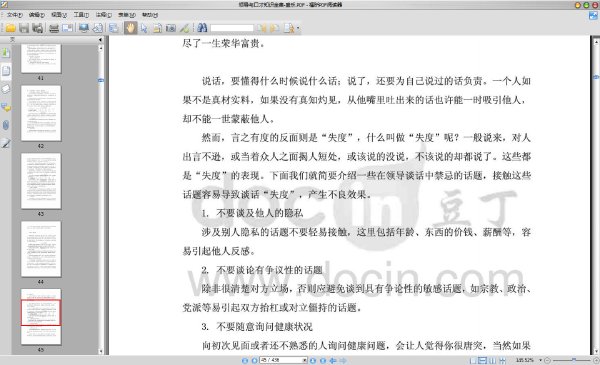This screenshot has width=600, height=365.
Task: Save the document via the floppy disk icon
Action: 24,28
